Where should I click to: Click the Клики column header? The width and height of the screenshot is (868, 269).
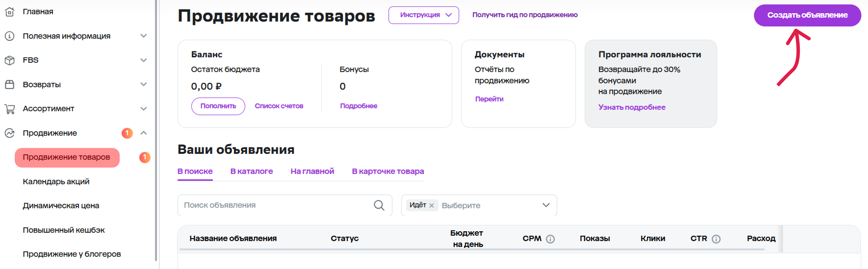point(653,239)
